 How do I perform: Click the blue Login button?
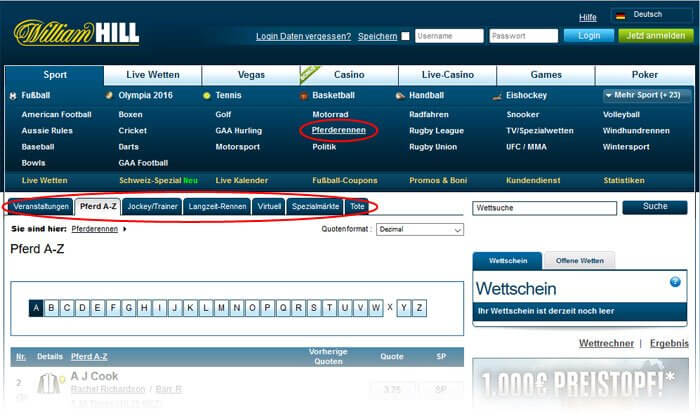tap(589, 36)
